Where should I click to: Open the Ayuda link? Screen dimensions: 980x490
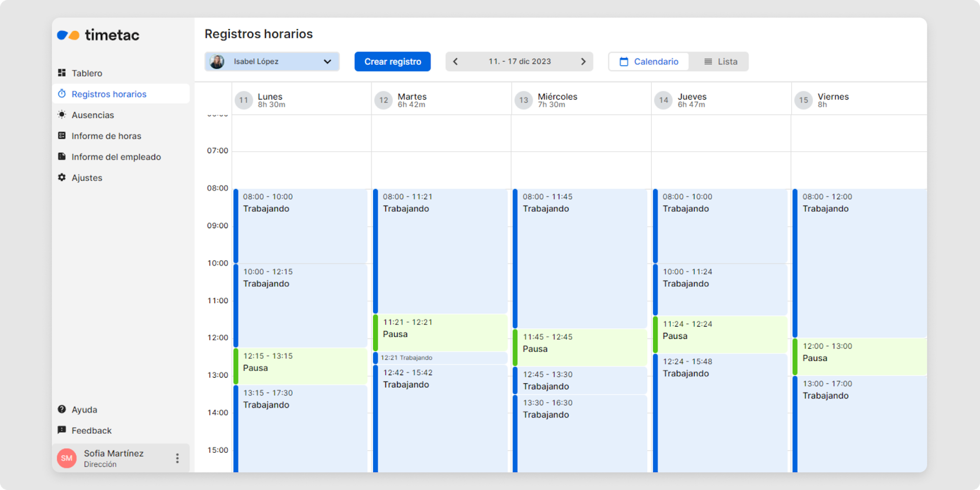coord(120,409)
